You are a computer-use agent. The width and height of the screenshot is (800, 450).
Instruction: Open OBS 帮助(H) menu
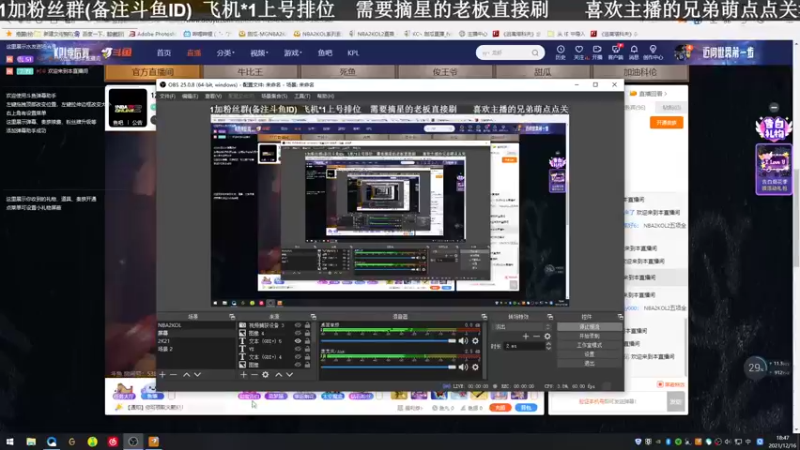tap(326, 96)
